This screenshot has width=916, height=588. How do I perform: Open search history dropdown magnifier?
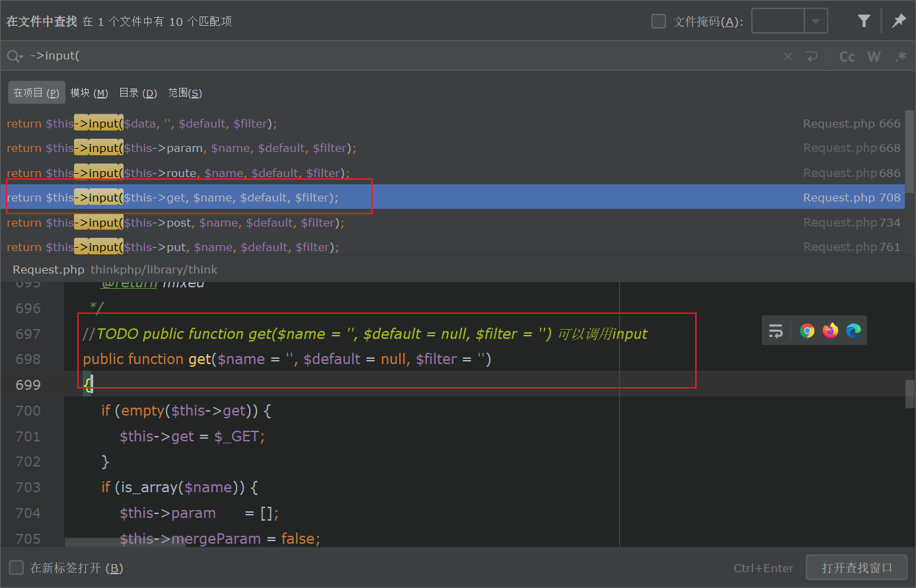15,57
